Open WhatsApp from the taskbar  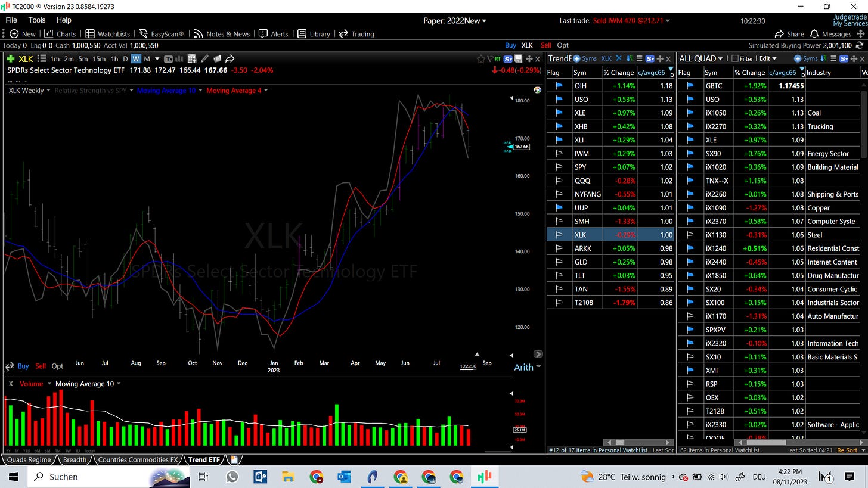232,477
